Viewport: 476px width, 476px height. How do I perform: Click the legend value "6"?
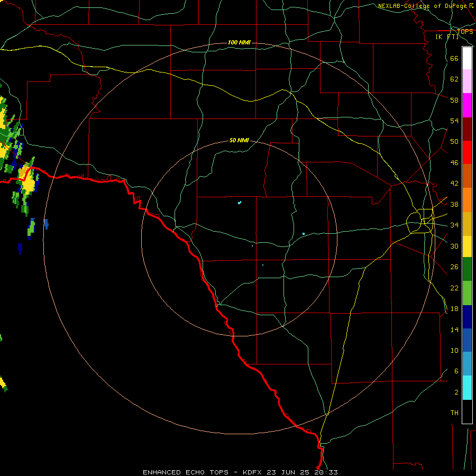tap(456, 371)
